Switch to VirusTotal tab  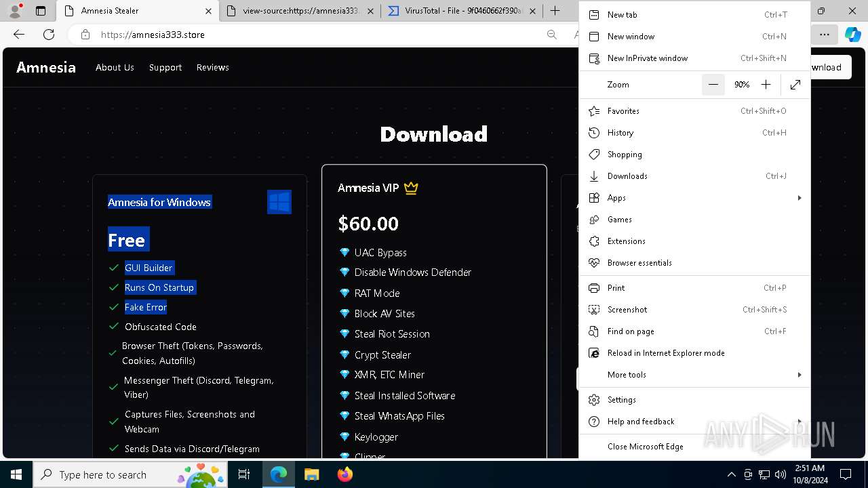(461, 11)
